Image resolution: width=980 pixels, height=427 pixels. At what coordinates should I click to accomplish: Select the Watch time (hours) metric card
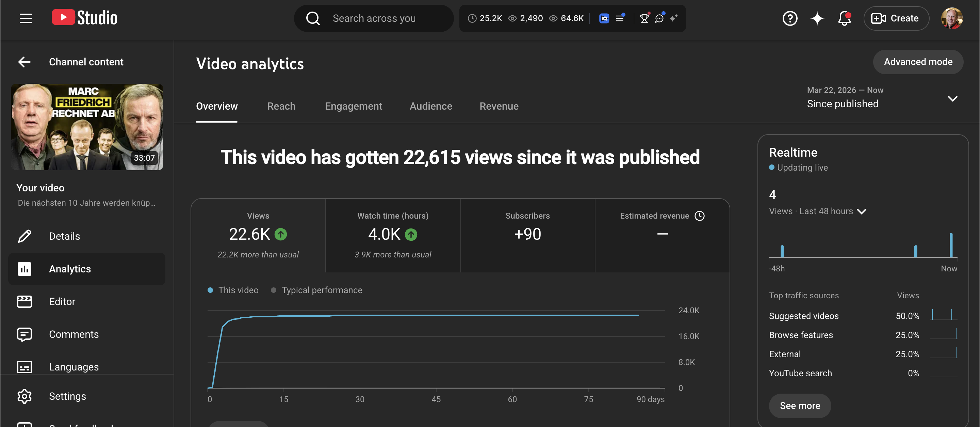pos(393,235)
